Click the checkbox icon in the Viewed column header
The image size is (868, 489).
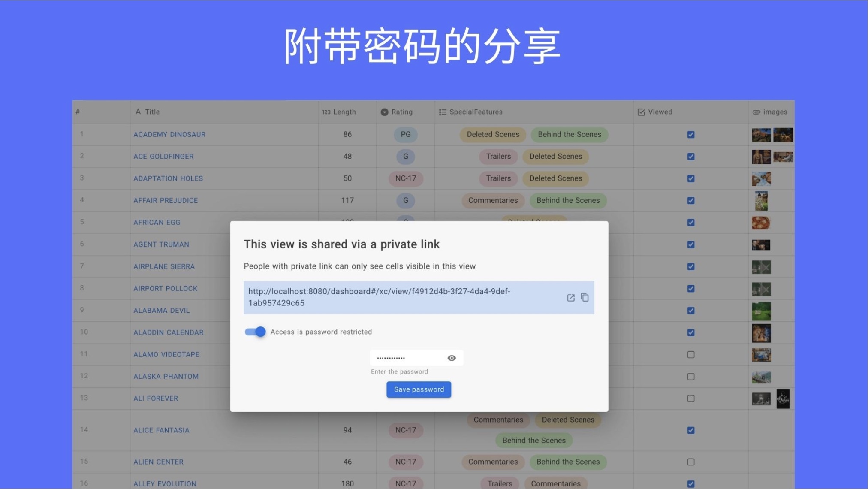641,112
